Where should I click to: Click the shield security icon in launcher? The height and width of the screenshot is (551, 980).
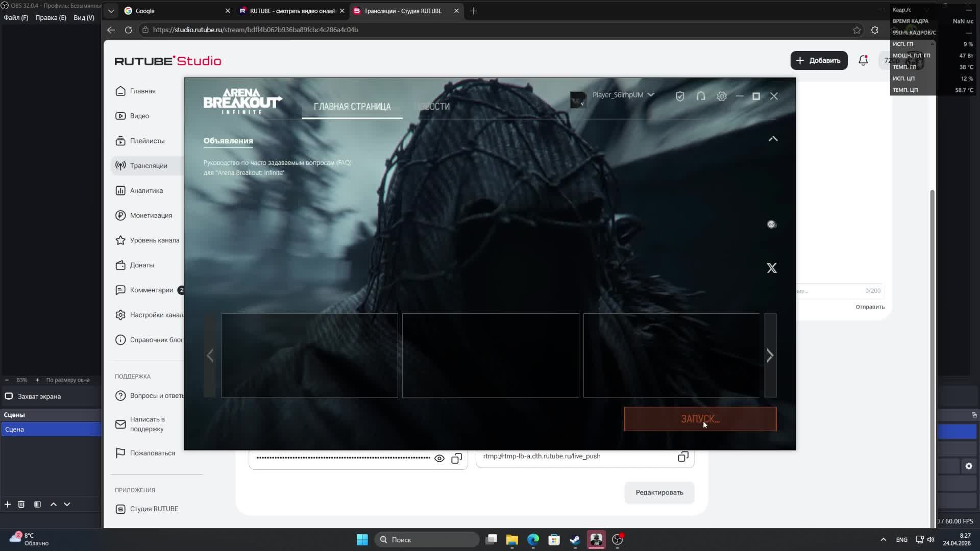tap(680, 96)
